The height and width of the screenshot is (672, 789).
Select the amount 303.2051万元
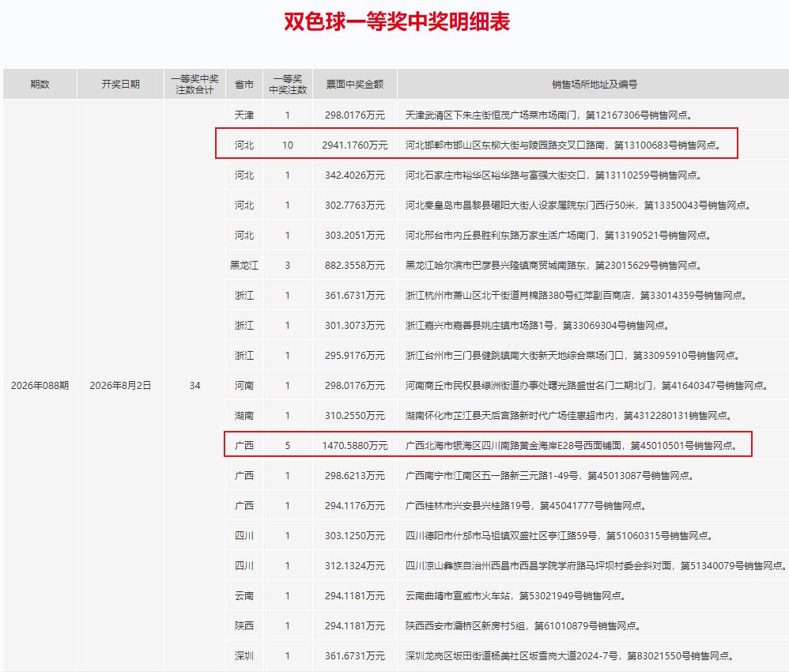355,236
